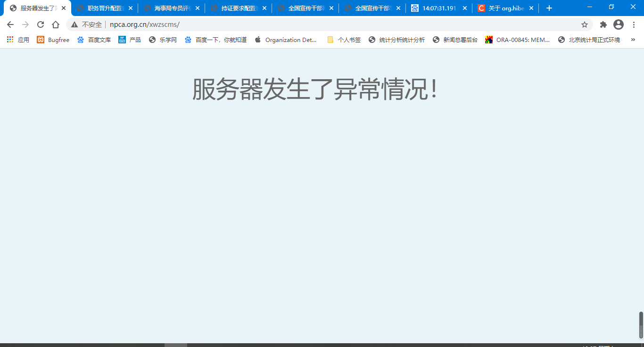Open Chrome's three-dot menu
Viewport: 644px width, 347px height.
pyautogui.click(x=634, y=25)
